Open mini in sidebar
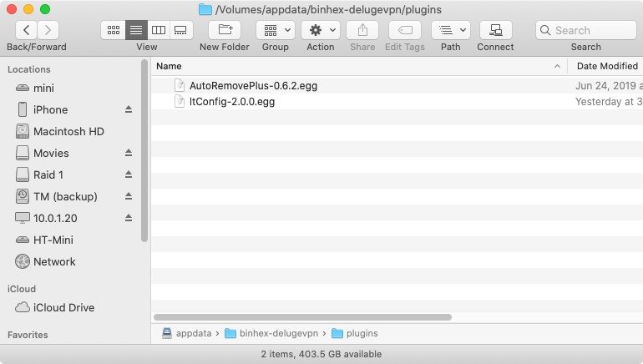This screenshot has width=643, height=364. point(43,88)
